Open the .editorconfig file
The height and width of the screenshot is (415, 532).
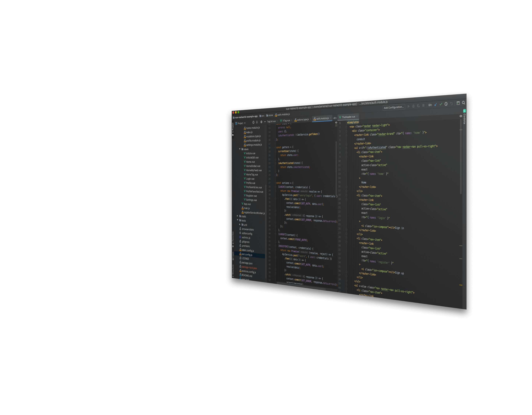246,233
